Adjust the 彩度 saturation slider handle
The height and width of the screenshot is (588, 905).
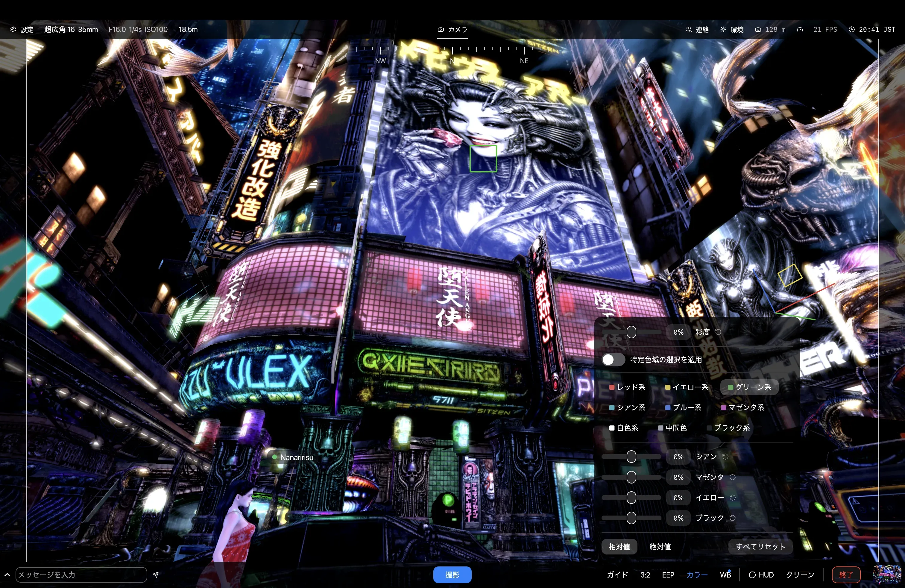(x=631, y=332)
